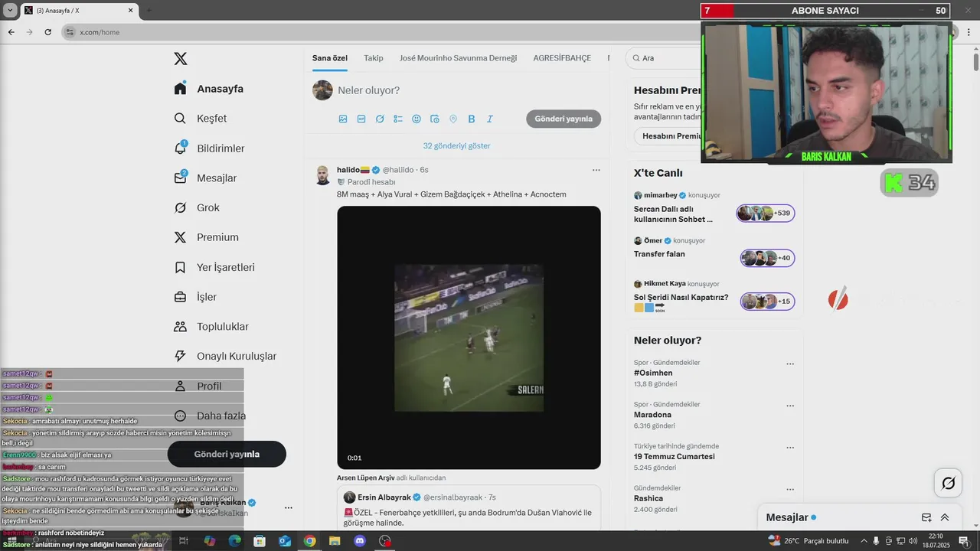Open options for #Osimhen trend
Image resolution: width=980 pixels, height=551 pixels.
point(790,364)
